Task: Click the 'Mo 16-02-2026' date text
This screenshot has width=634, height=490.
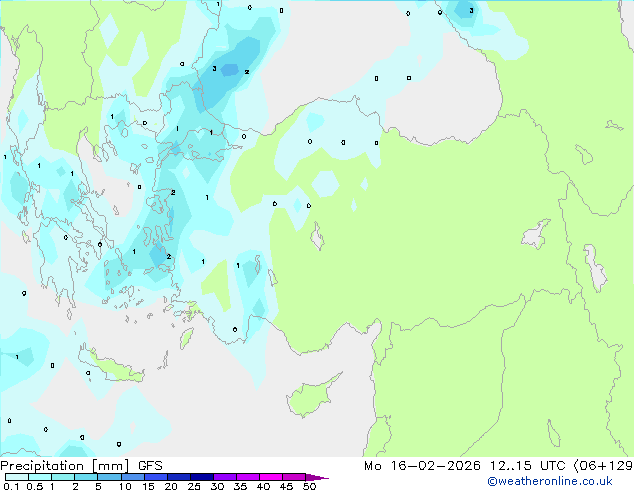Action: (x=423, y=466)
